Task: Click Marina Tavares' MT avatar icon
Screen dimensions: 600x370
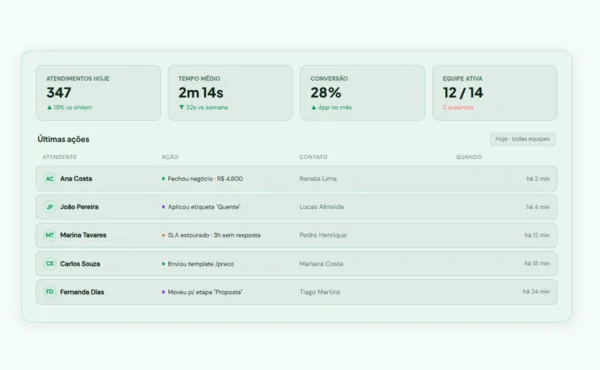Action: 50,235
